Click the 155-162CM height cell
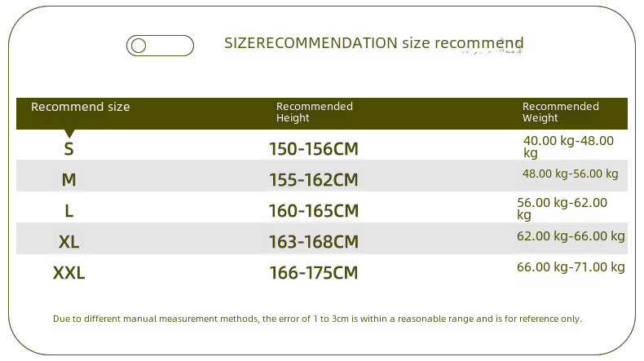 point(314,180)
